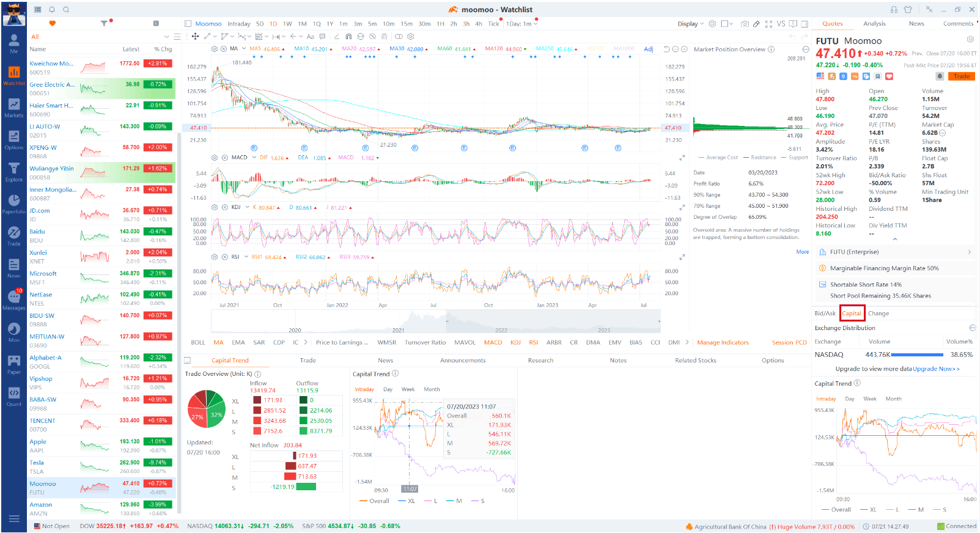
Task: Show more indicators with the arrow after DMI
Action: tap(687, 342)
